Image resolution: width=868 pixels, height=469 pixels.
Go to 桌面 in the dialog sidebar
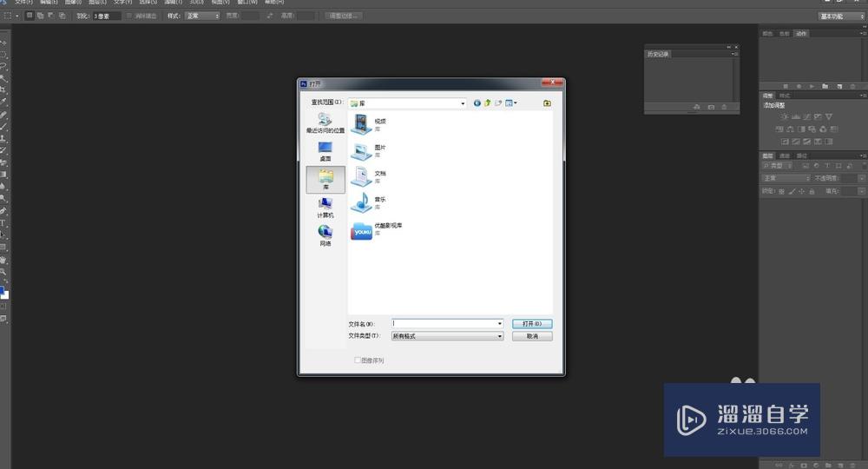(325, 151)
